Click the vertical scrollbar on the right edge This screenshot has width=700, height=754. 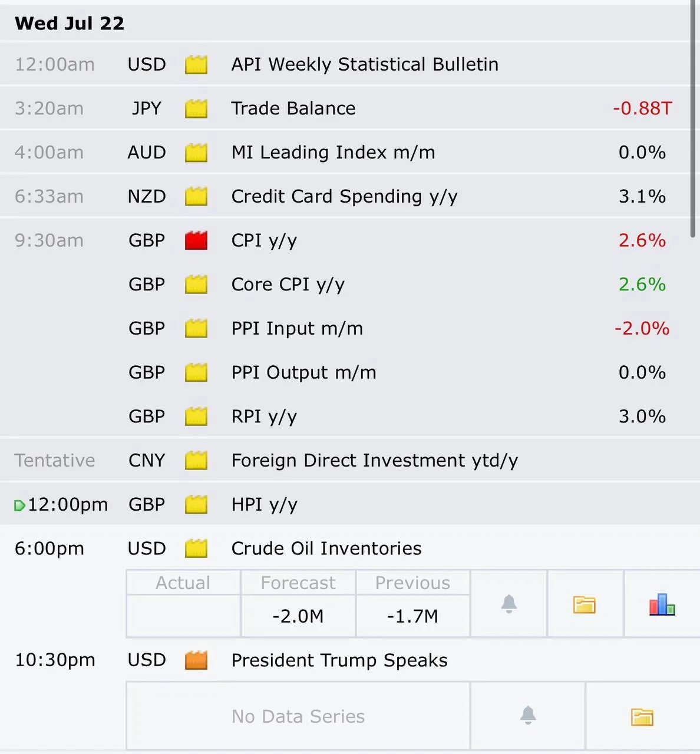[x=693, y=118]
